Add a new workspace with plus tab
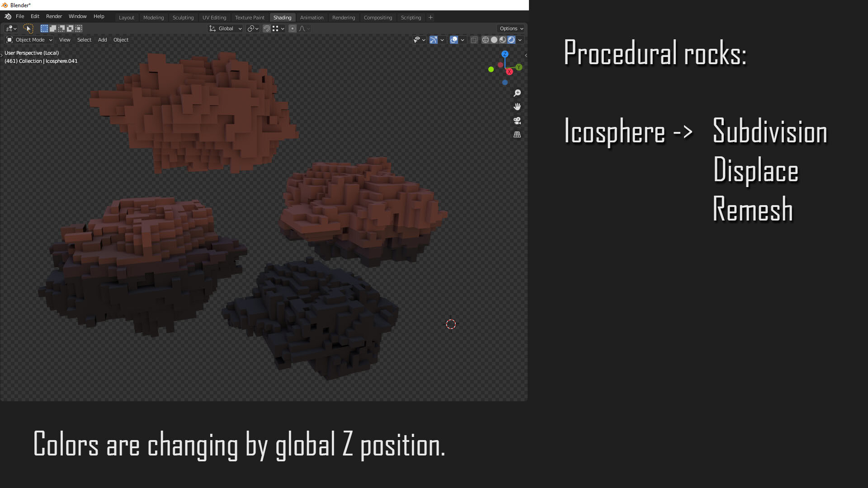This screenshot has width=868, height=488. [x=430, y=18]
